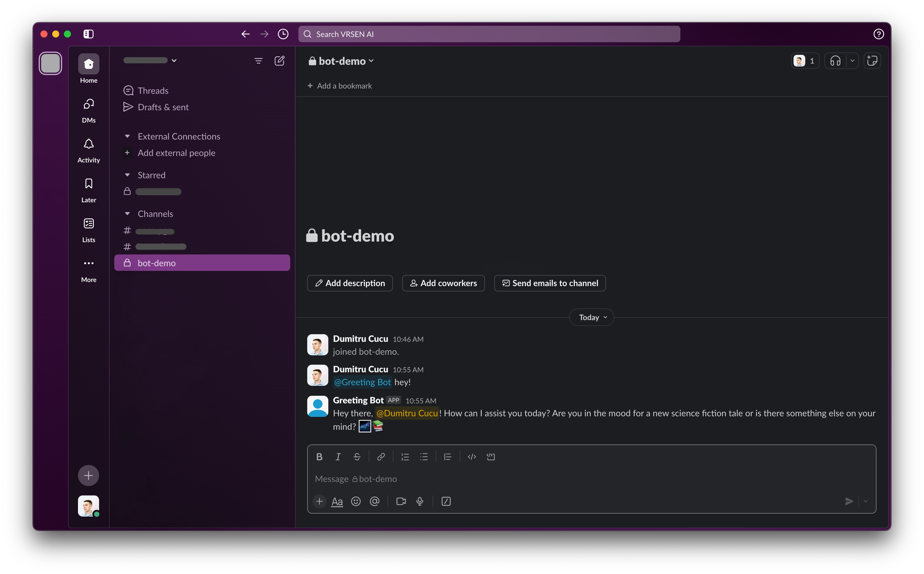Open the Activity tab in left rail
This screenshot has height=574, width=924.
[89, 150]
